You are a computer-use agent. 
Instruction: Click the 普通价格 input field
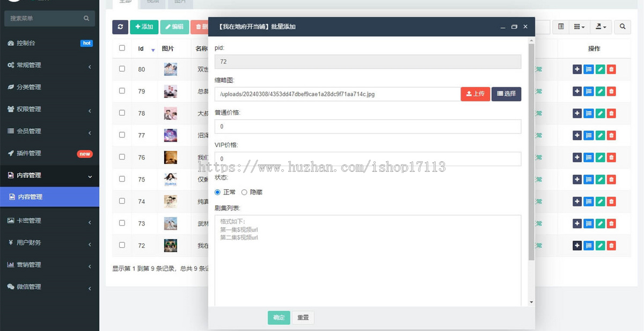pyautogui.click(x=368, y=126)
